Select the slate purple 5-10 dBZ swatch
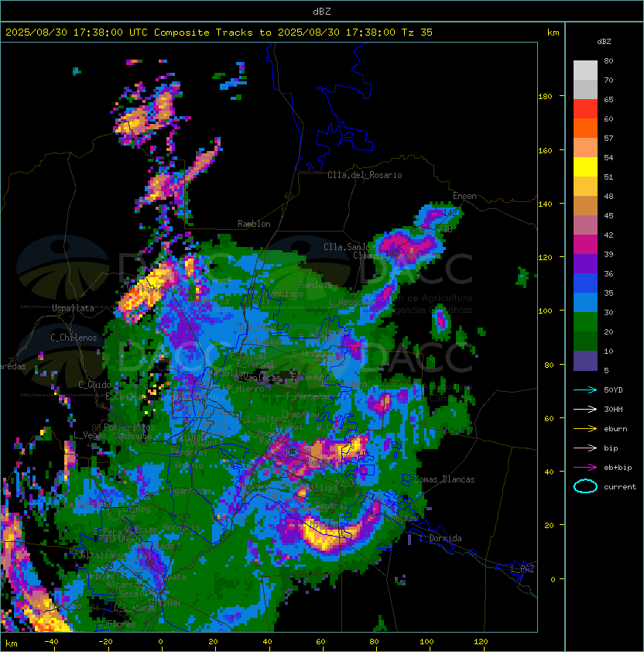 (x=585, y=361)
